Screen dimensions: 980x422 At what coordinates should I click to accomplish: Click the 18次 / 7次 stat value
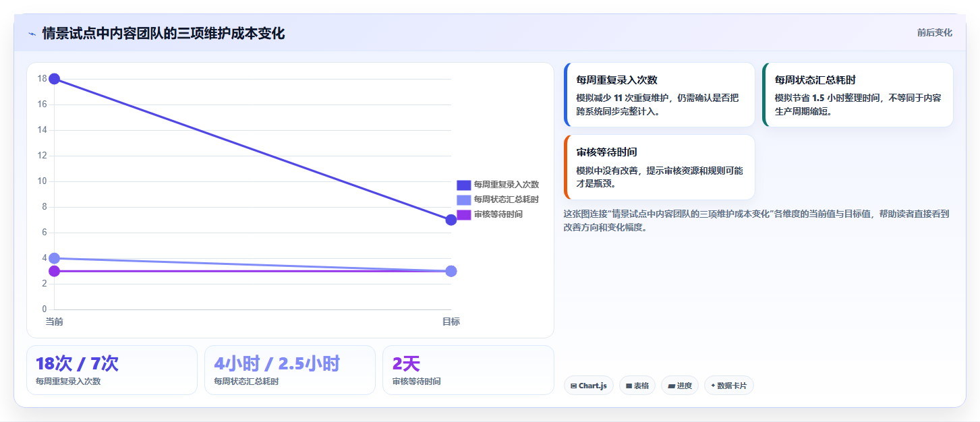tap(77, 364)
